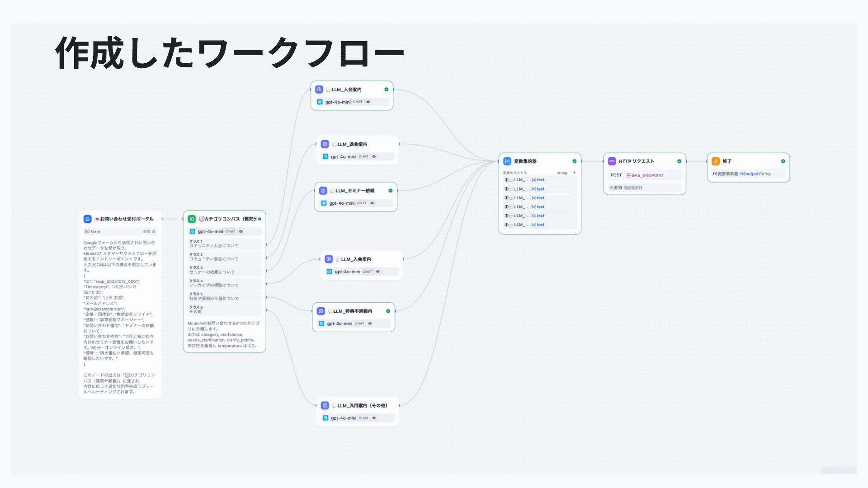Screen dimensions: 868x488
Task: Toggle eye icon in top LLM_入会案内 node
Action: 368,102
